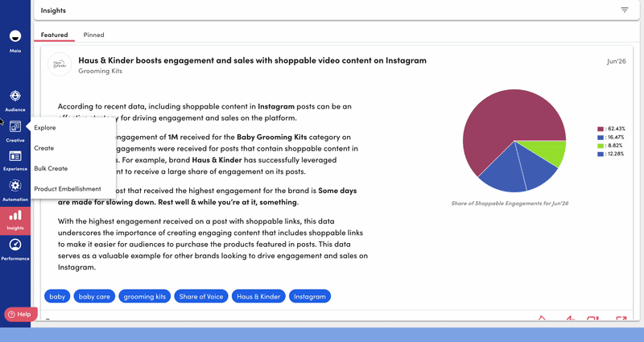Click the Help button
The image size is (644, 342).
click(x=21, y=315)
